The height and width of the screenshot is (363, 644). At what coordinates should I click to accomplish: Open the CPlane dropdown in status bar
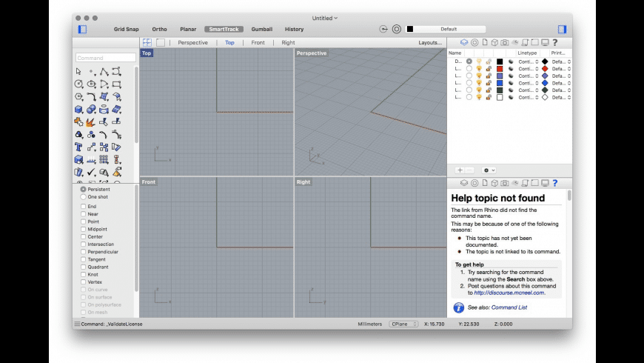tap(404, 324)
